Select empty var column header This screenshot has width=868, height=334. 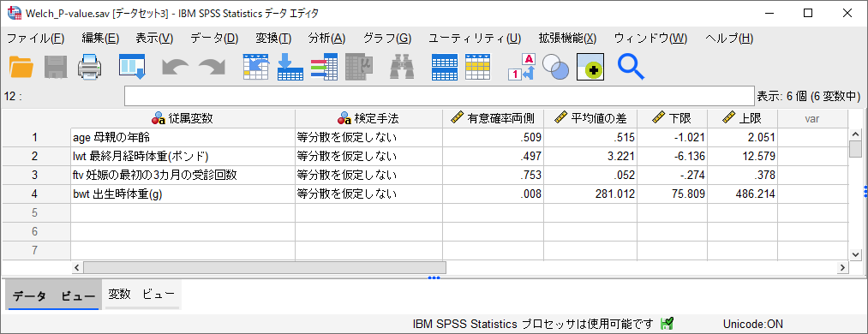(x=812, y=118)
